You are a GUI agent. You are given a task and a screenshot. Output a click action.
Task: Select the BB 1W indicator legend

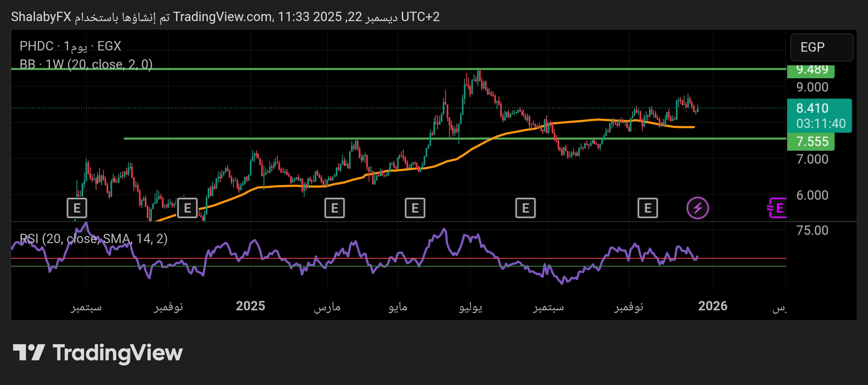(86, 64)
